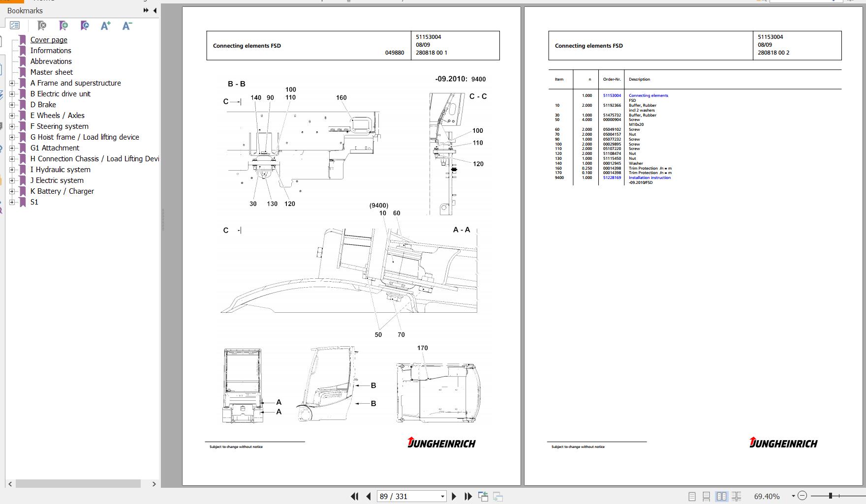This screenshot has width=866, height=504.
Task: Expand the G1 Attachment bookmark
Action: click(x=12, y=148)
